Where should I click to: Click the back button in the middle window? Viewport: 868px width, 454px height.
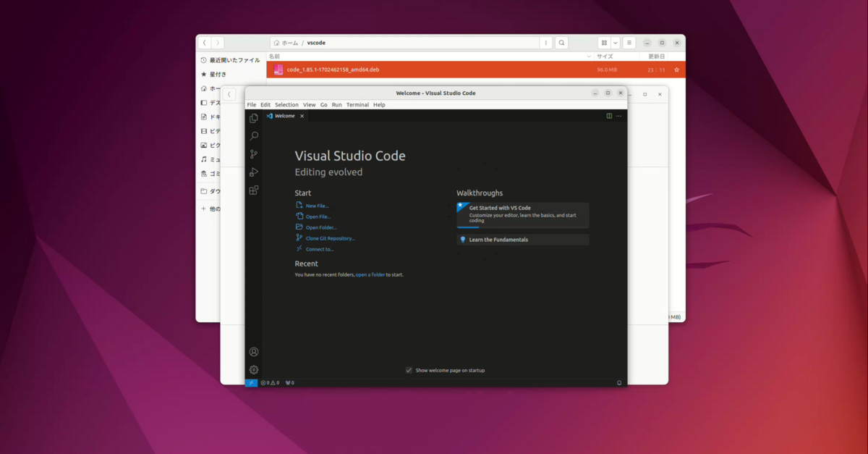click(229, 94)
